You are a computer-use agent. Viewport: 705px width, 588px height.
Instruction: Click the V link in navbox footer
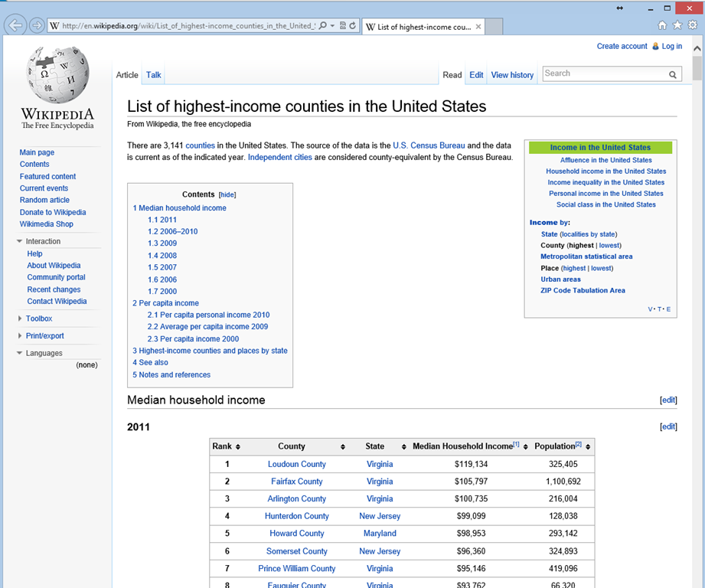(650, 309)
